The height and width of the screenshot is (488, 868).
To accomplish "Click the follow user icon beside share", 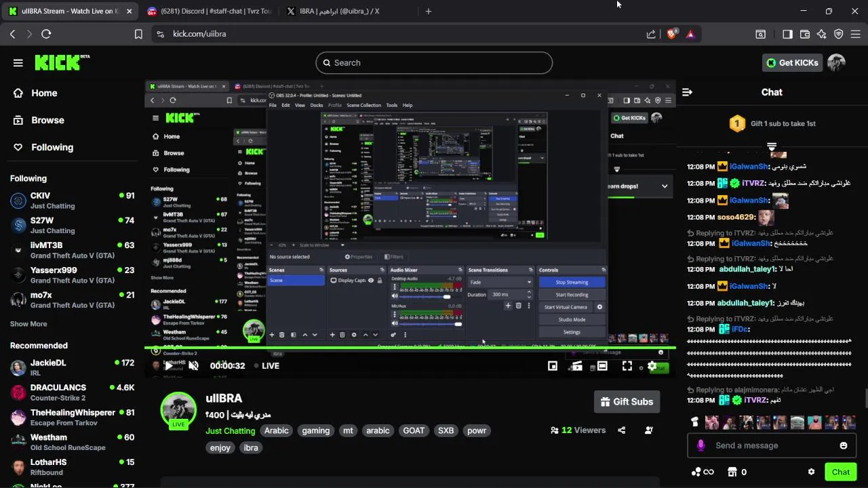I will point(649,430).
